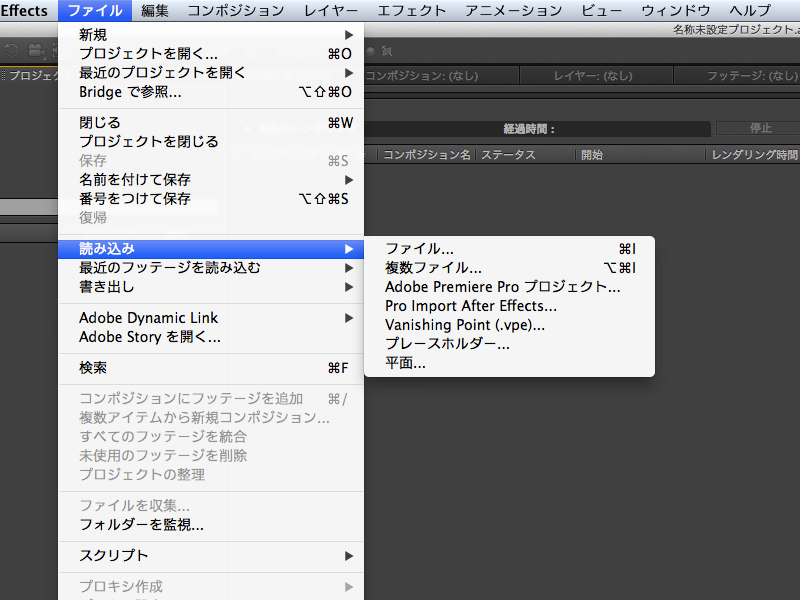Choose フォルダーを監視… menu item
This screenshot has height=600, width=800.
(211, 524)
